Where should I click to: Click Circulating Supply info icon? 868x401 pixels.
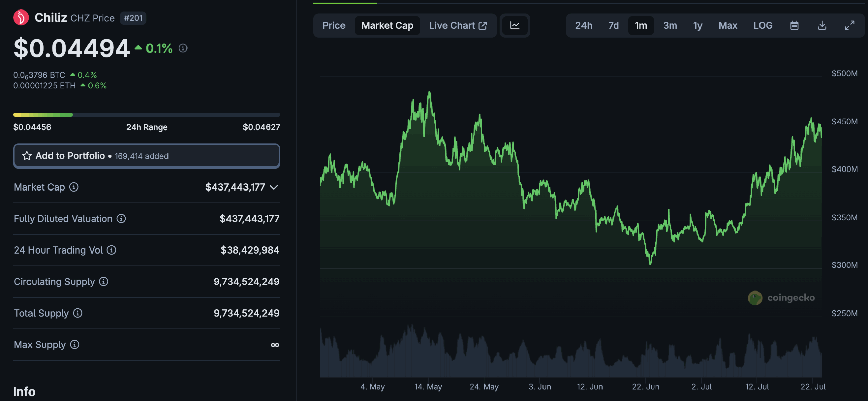tap(104, 281)
